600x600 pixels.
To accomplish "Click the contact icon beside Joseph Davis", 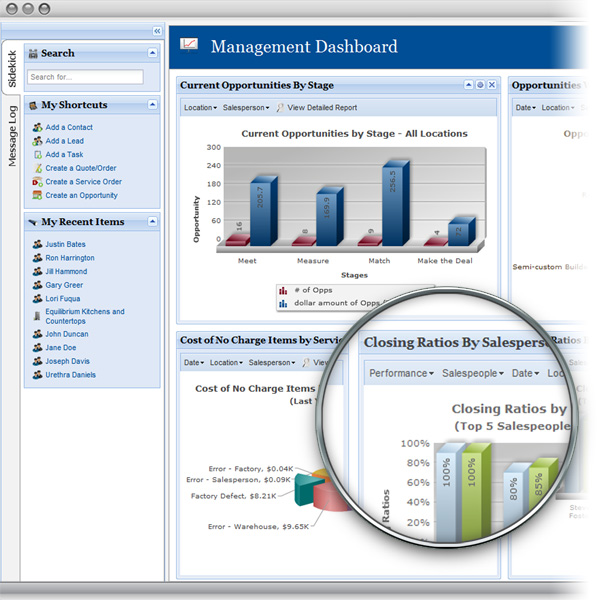I will coord(37,361).
